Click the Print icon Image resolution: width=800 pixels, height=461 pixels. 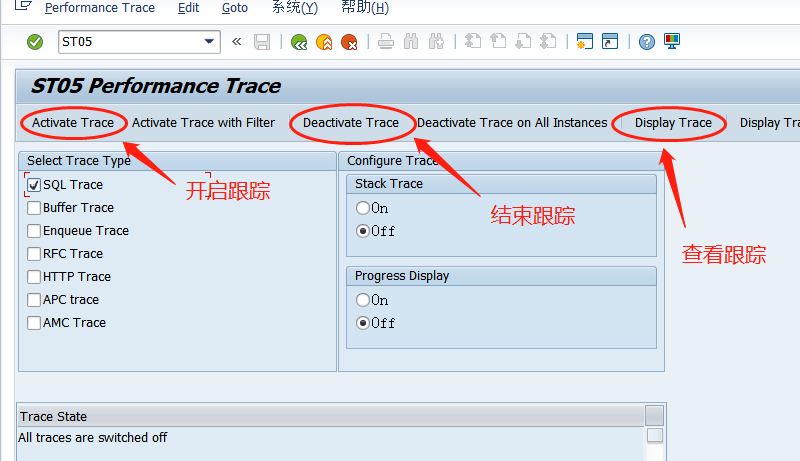point(386,42)
